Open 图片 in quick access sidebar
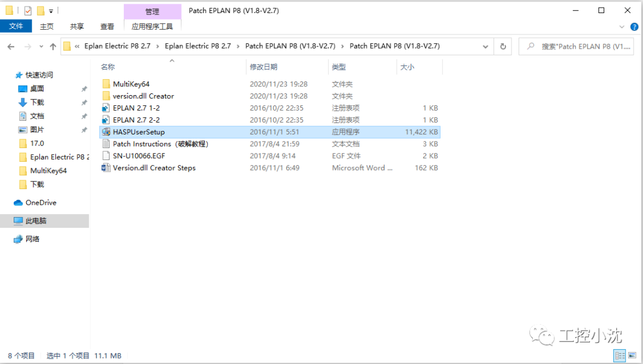Screen dimensions: 643x364 (x=37, y=130)
